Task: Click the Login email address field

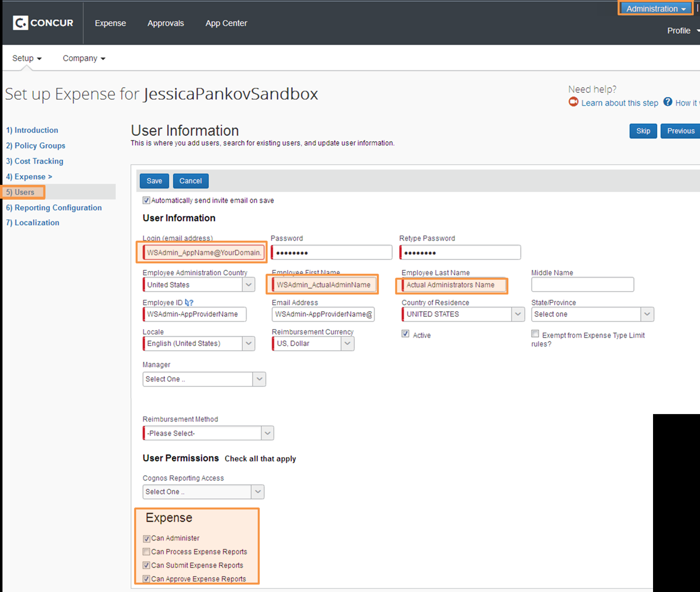Action: [x=203, y=253]
